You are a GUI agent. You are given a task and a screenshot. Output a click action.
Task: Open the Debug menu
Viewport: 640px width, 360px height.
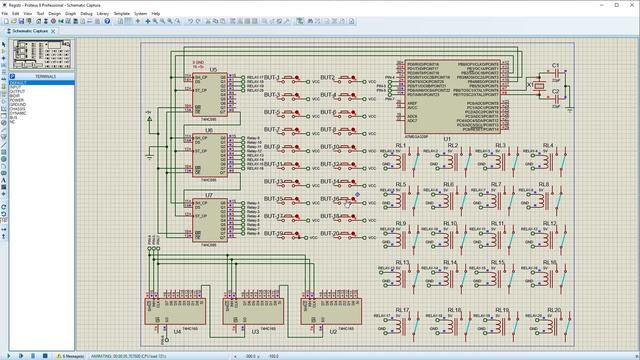coord(86,13)
